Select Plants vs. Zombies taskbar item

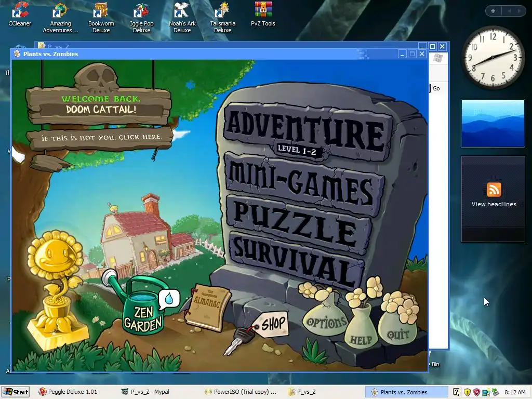406,392
